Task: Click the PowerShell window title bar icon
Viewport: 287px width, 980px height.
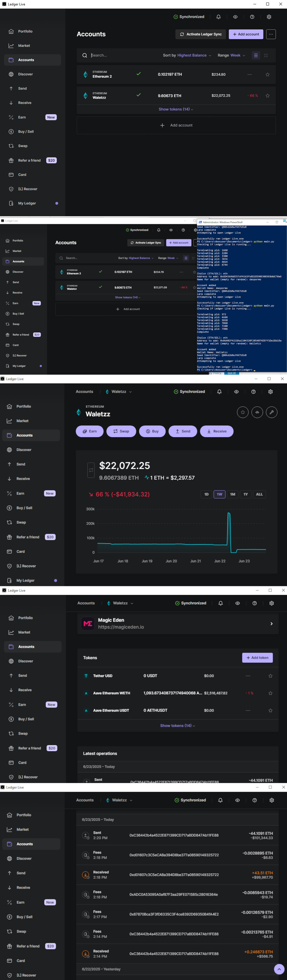Action: click(x=200, y=222)
